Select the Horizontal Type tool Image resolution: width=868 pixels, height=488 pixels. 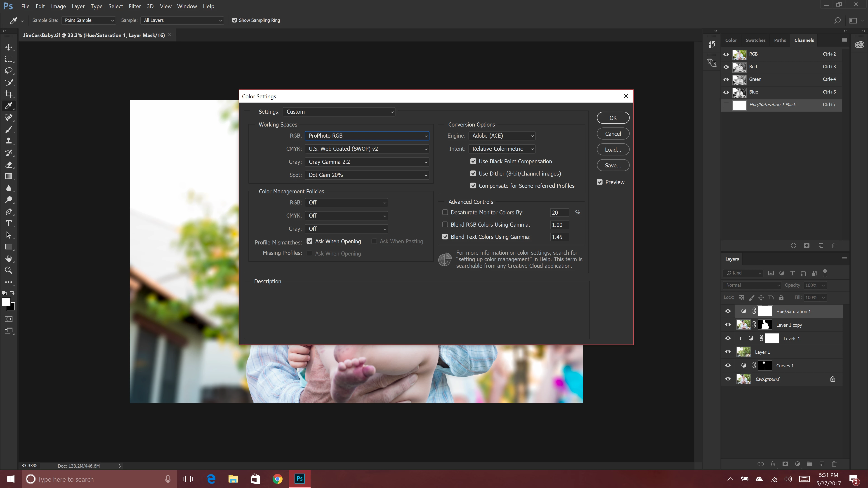point(9,223)
